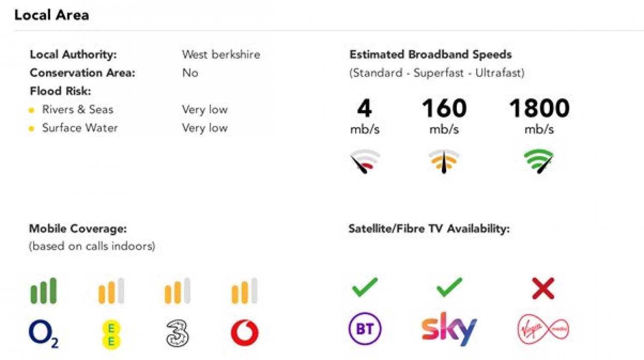This screenshot has height=360, width=644.
Task: Click the Virgin Media logo
Action: [543, 330]
